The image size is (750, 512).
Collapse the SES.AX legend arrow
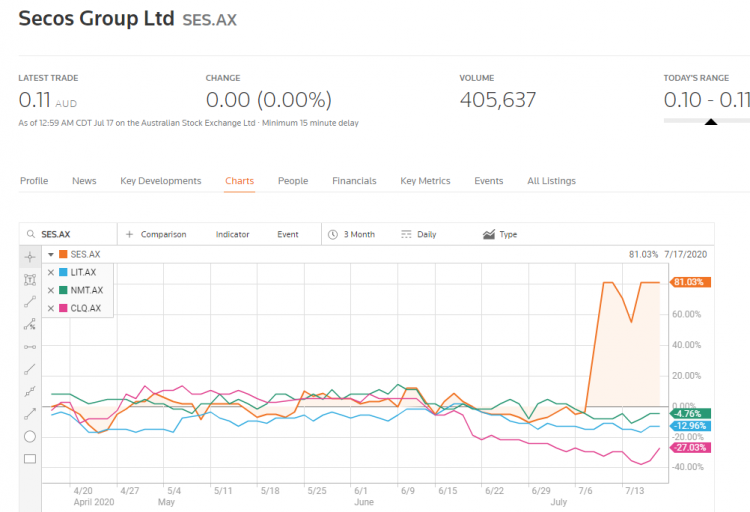(51, 254)
